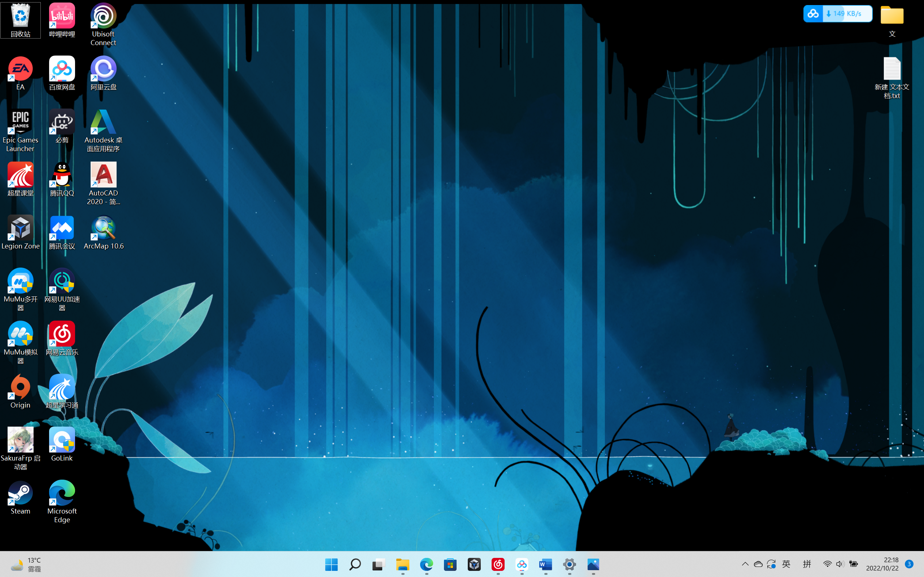Toggle the 英 input language indicator
Screen dimensions: 924x577
point(786,564)
